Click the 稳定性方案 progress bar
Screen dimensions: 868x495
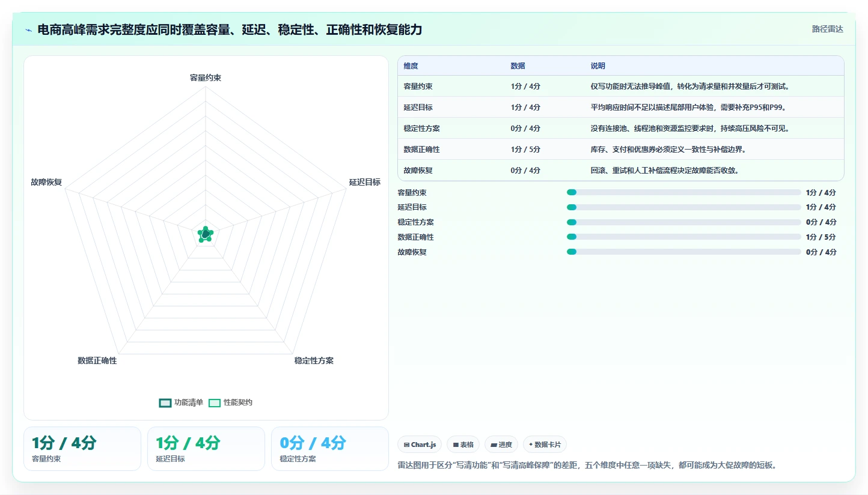point(683,222)
